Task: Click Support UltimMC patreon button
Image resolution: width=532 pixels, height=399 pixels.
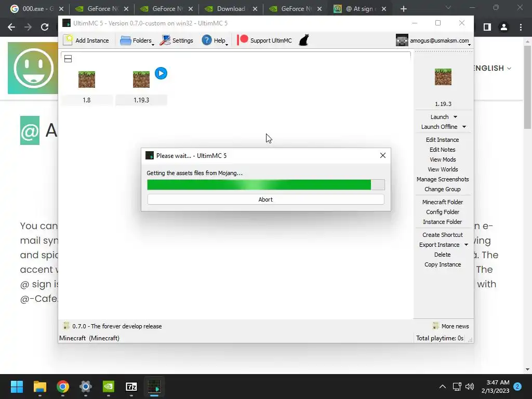Action: (264, 41)
